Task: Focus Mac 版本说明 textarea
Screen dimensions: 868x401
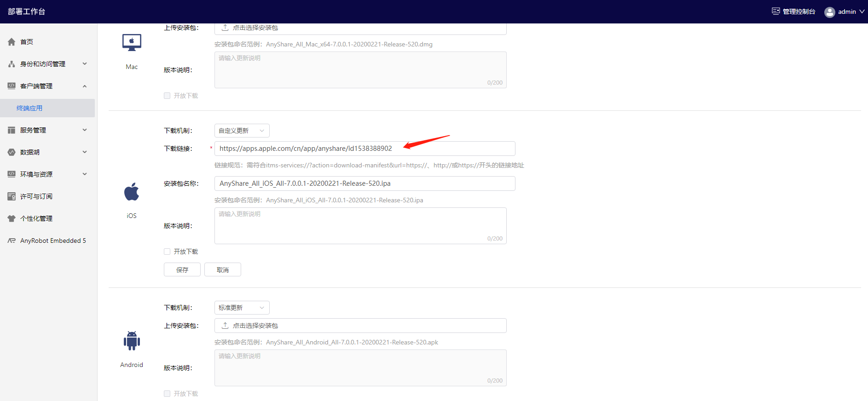Action: [x=360, y=70]
